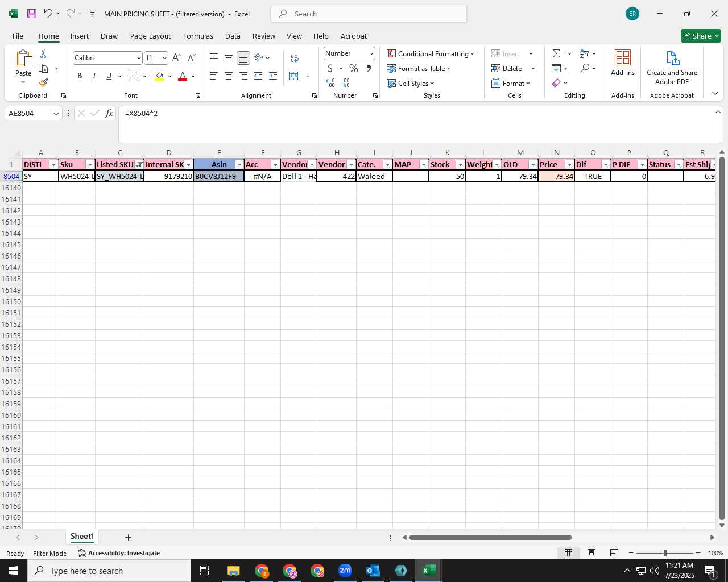This screenshot has height=582, width=728.
Task: Switch to the Formulas tab
Action: pyautogui.click(x=198, y=36)
